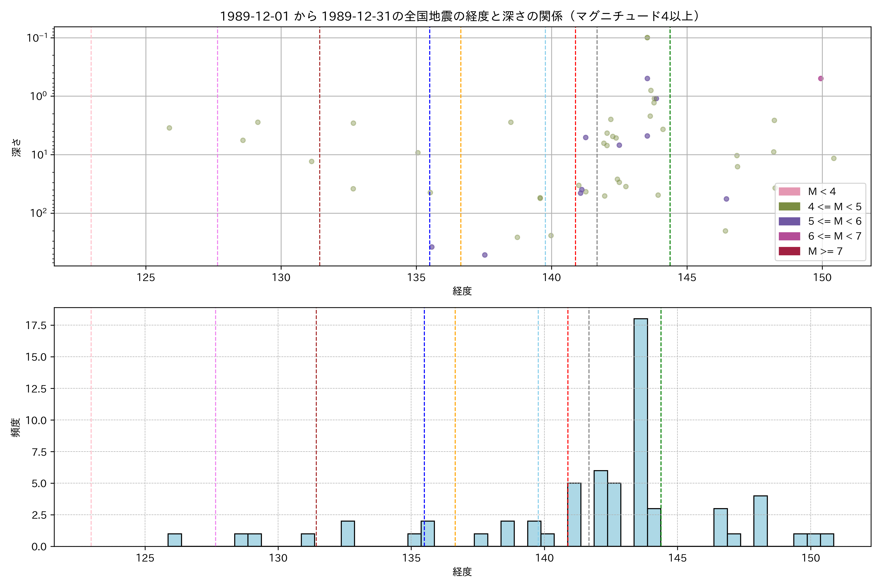Click the '17.5' tick label on histogram
Viewport: 882px width, 588px height.
coord(36,326)
